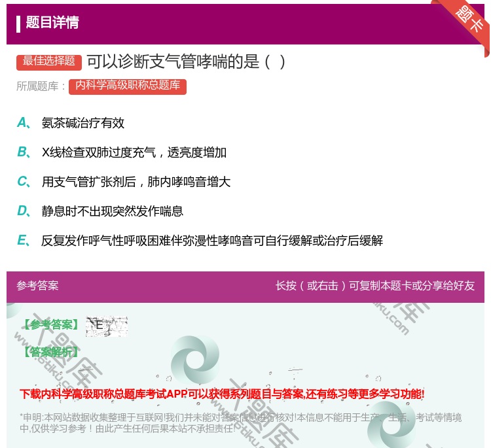
Task: Select option A 氨茶碱治疗有效
Action: [x=71, y=123]
